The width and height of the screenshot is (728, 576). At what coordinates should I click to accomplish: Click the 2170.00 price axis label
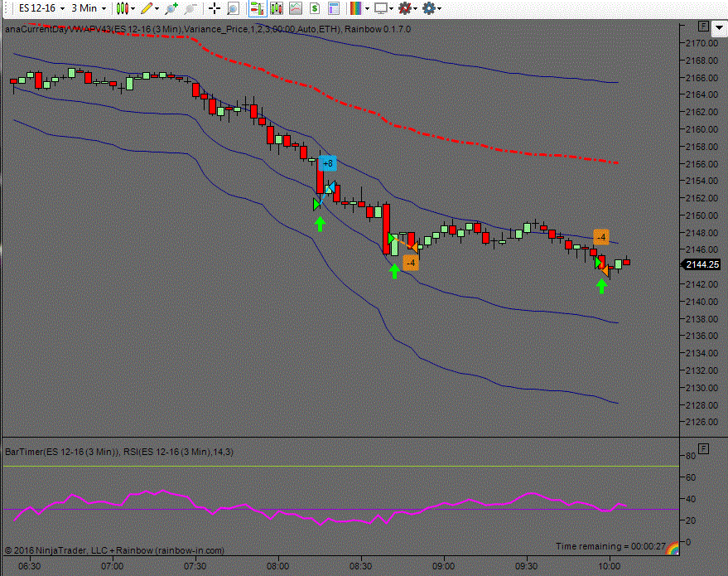tap(701, 43)
